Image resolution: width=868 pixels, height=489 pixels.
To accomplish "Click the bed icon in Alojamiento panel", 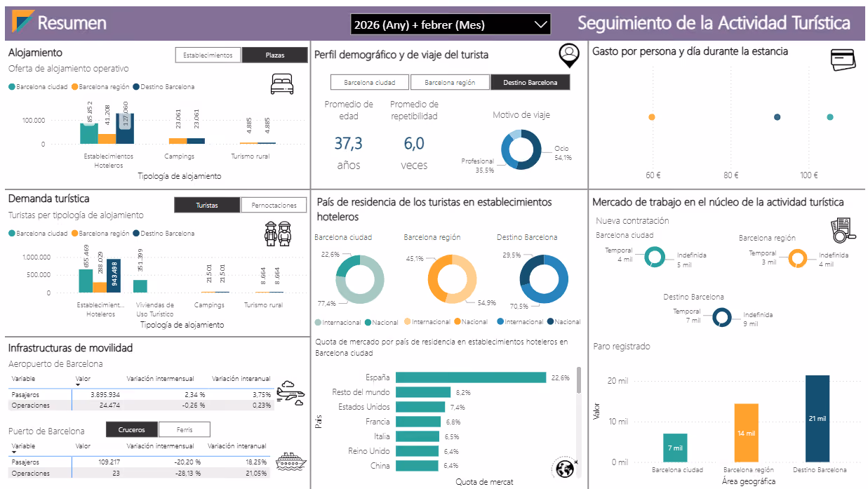I will pos(282,85).
